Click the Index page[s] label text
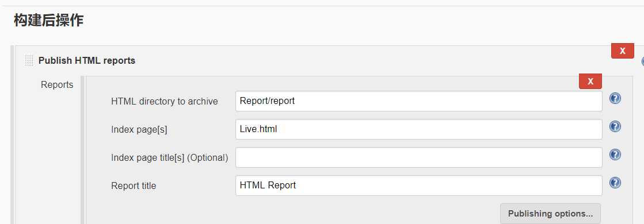Screen dimensions: 644x224 (139, 130)
